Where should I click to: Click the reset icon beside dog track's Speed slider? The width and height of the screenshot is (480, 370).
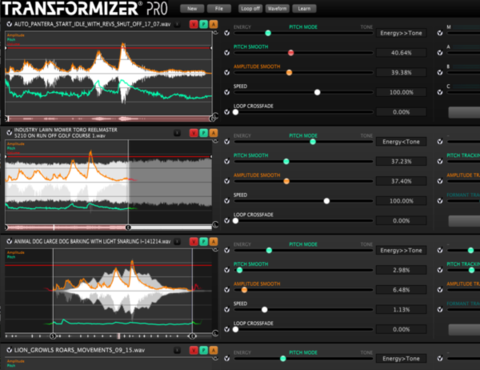[x=227, y=310]
